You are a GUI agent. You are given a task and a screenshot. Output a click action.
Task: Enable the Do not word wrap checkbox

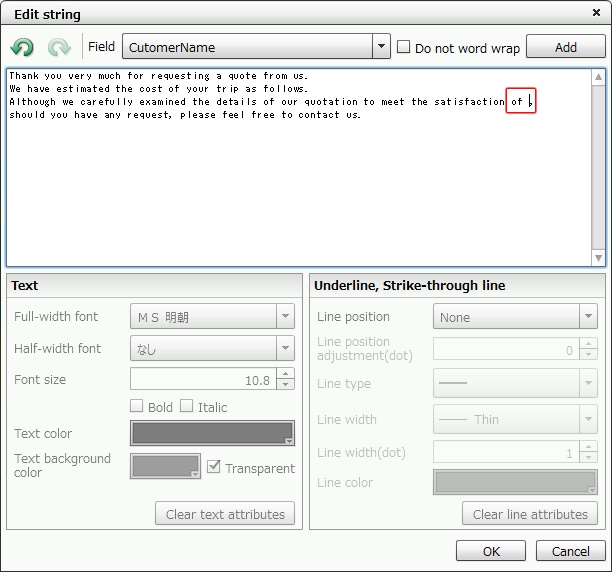pos(403,47)
